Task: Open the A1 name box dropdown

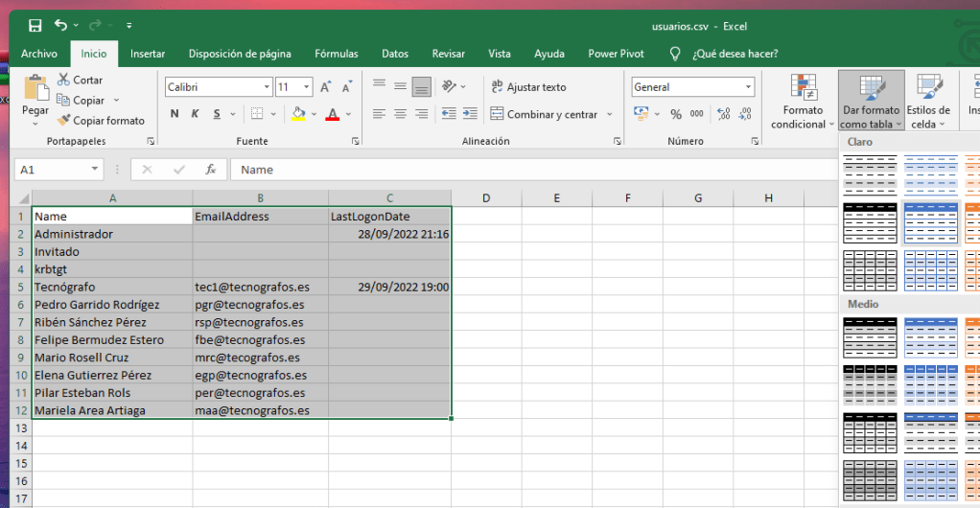Action: click(x=94, y=170)
